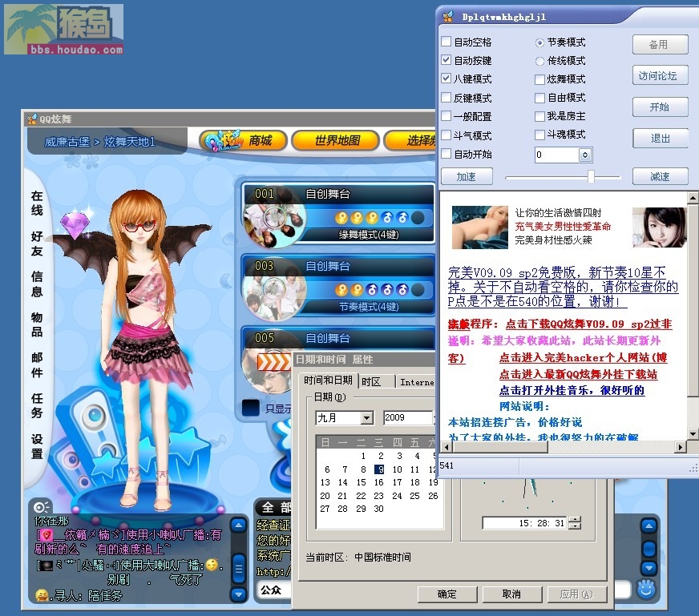Viewport: 699px width, 616px height.
Task: Open room 001 avatar thumbnail
Action: [273, 217]
